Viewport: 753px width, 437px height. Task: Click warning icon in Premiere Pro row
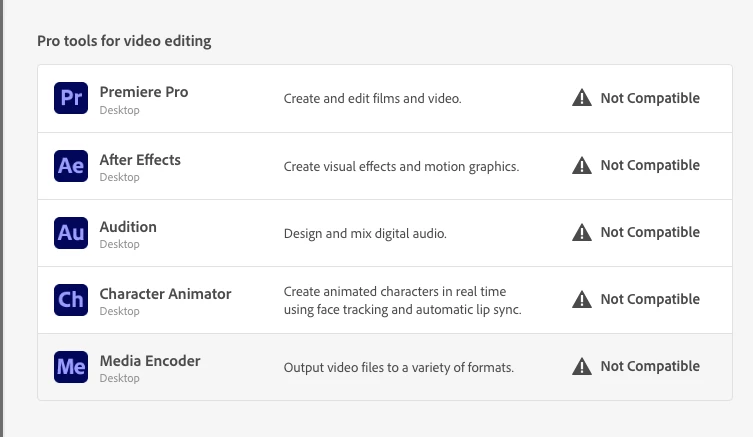(582, 97)
